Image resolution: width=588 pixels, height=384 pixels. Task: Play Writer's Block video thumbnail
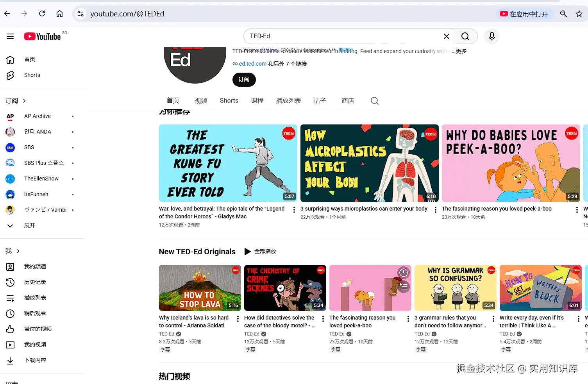pyautogui.click(x=541, y=288)
